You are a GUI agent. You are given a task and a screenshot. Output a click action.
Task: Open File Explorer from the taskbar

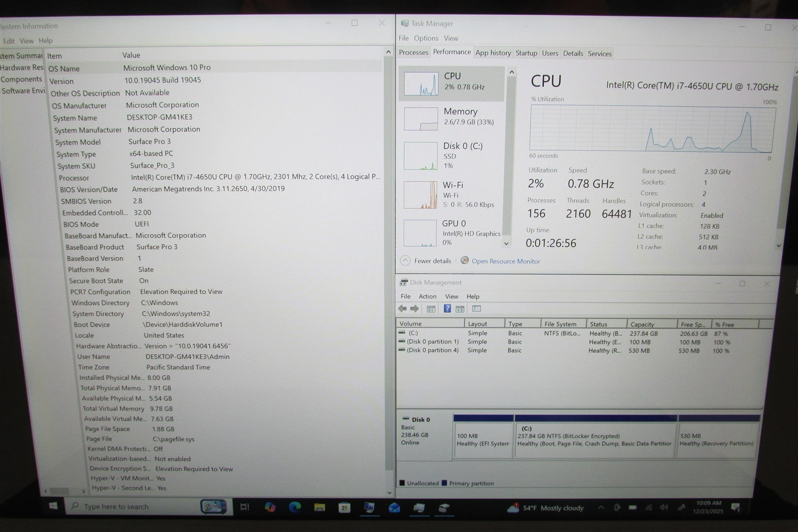coord(320,508)
